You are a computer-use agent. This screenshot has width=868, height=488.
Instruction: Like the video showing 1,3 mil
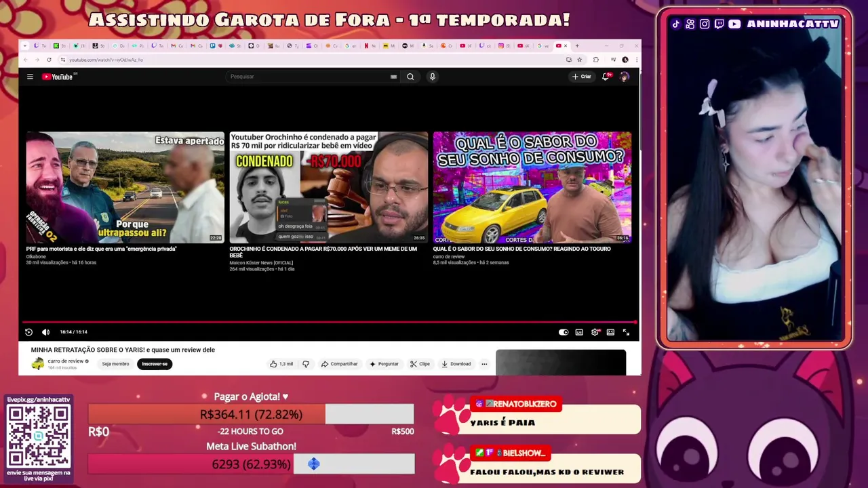tap(281, 364)
